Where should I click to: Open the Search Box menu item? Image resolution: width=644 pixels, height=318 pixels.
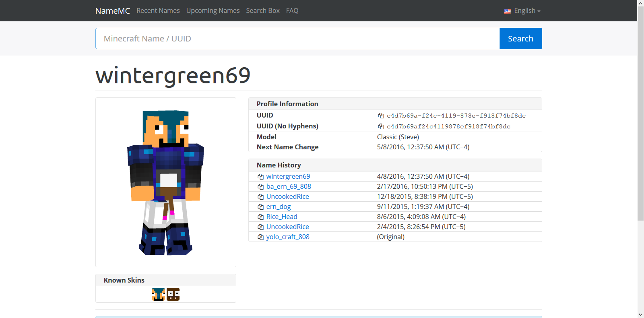coord(262,11)
